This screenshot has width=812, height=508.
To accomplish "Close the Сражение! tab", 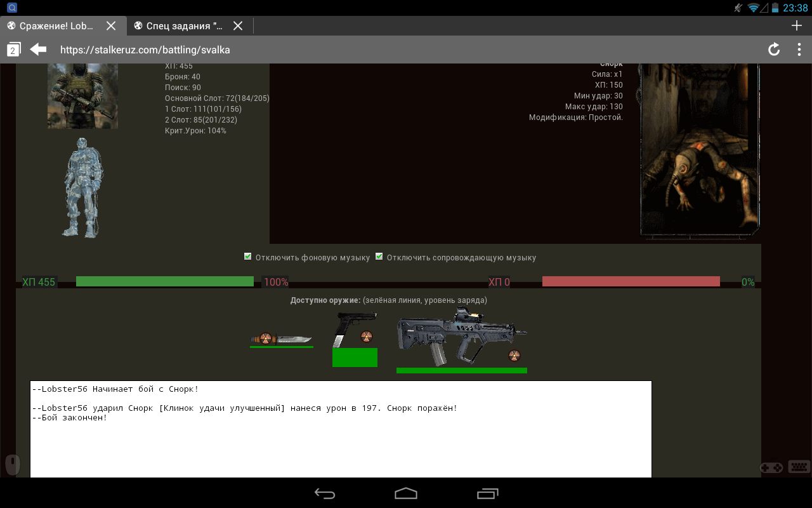I will tap(111, 26).
